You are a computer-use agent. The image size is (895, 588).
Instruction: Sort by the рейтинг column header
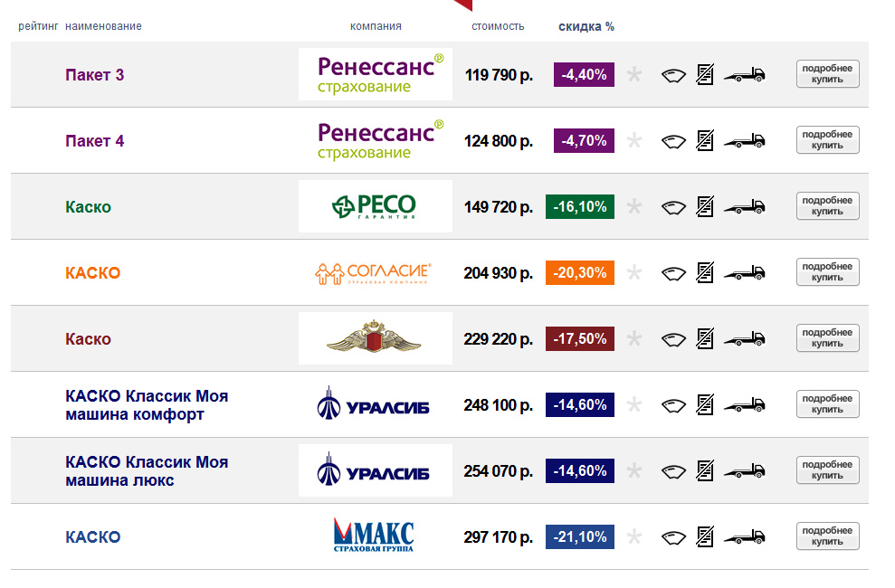pos(38,26)
